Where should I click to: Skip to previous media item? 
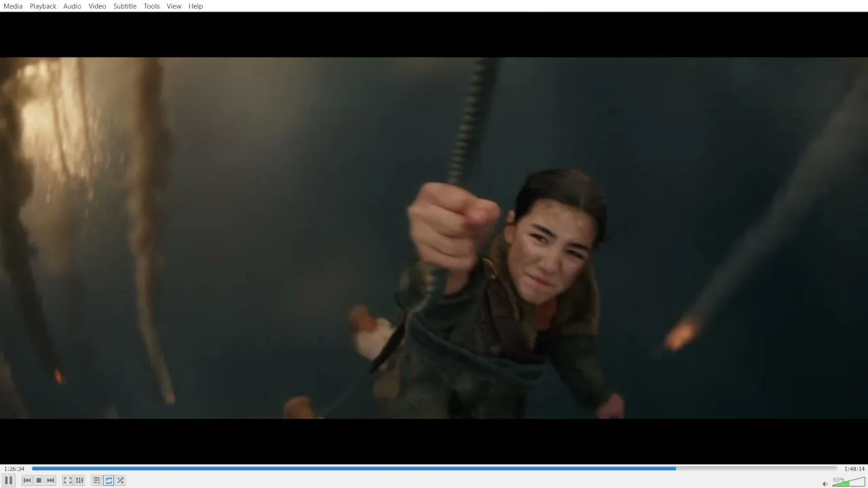tap(27, 481)
